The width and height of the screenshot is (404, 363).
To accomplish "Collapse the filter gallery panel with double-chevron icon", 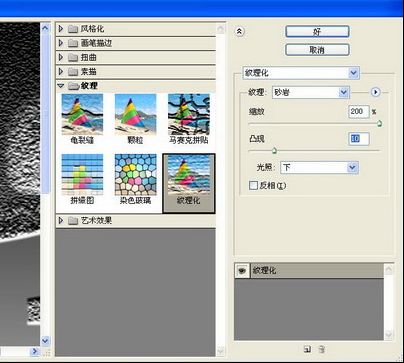I will pos(239,32).
